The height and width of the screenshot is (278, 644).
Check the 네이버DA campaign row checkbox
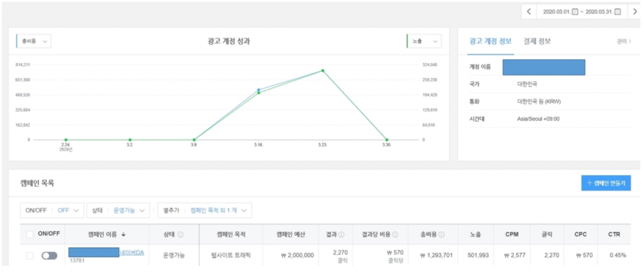[x=30, y=256]
